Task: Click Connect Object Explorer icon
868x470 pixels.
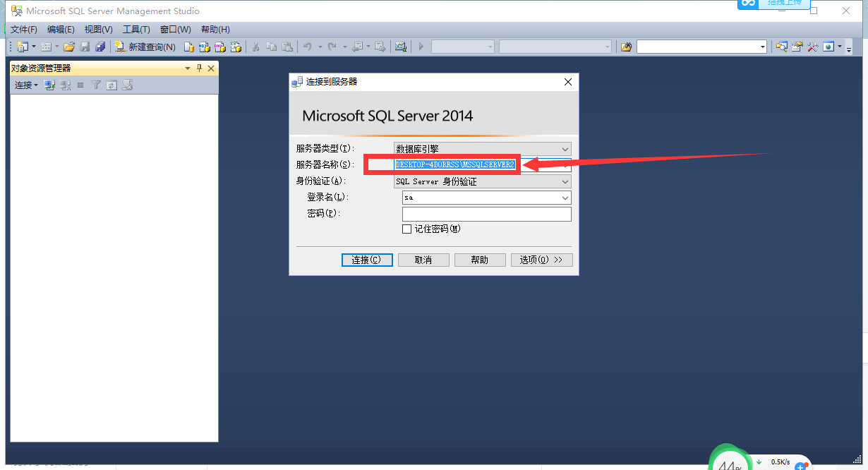Action: 49,85
